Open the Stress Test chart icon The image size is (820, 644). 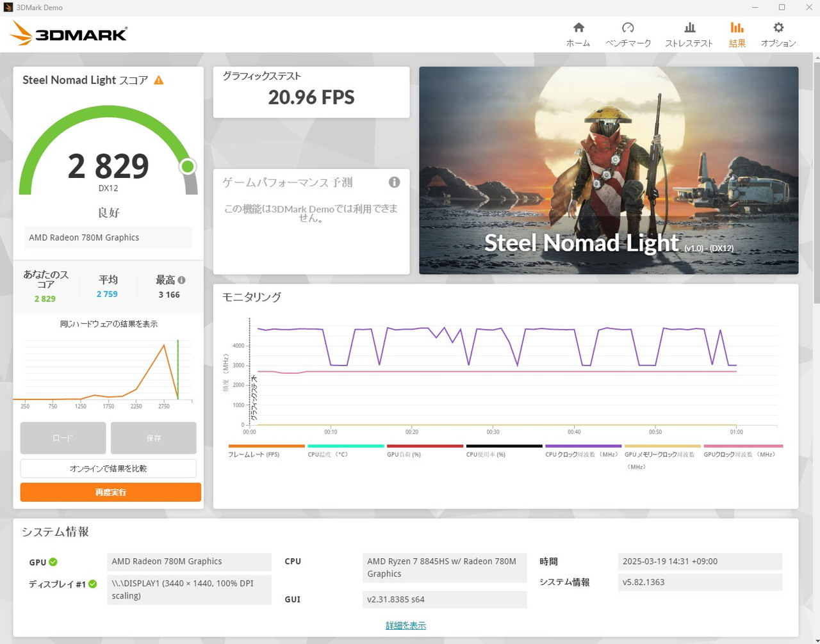pos(689,28)
